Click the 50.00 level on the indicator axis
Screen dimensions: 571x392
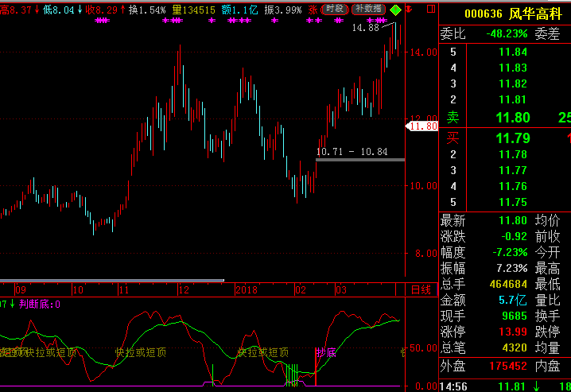coord(423,348)
